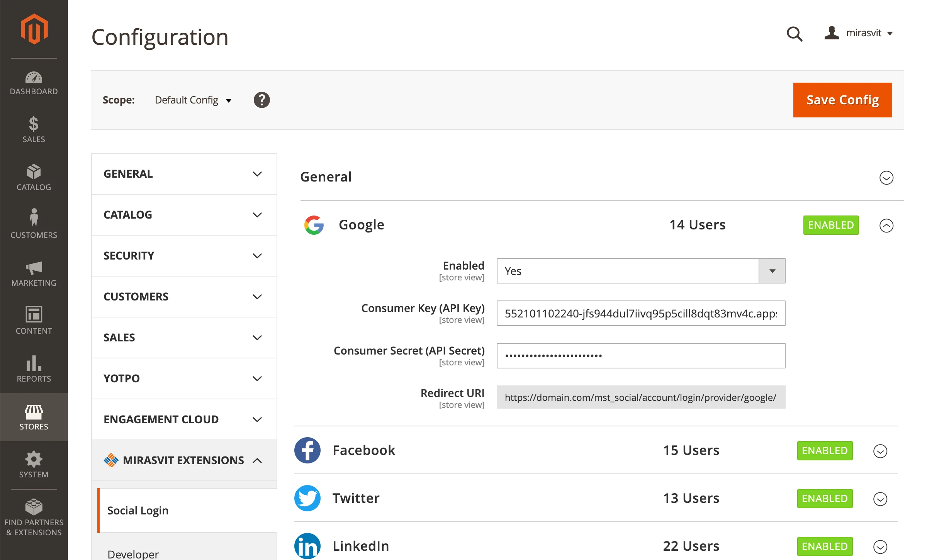Expand the Twitter provider section
Image resolution: width=927 pixels, height=560 pixels.
coord(880,499)
